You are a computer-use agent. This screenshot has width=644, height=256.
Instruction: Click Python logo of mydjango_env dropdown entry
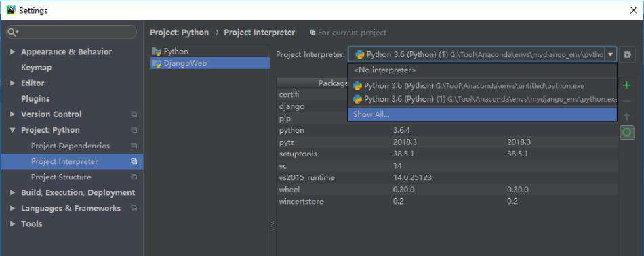357,100
